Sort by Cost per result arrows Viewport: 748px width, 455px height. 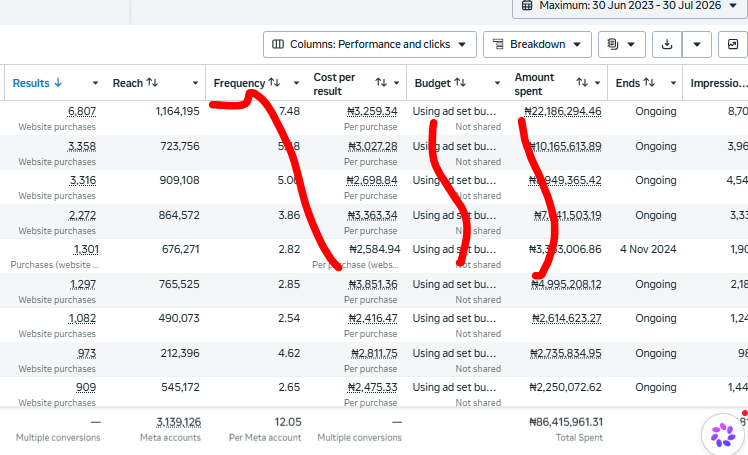tap(381, 83)
